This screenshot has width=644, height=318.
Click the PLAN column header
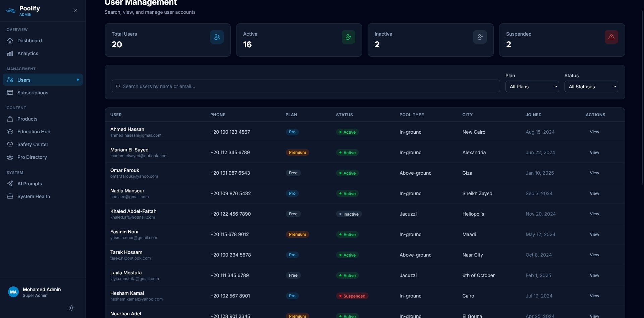[x=291, y=115]
